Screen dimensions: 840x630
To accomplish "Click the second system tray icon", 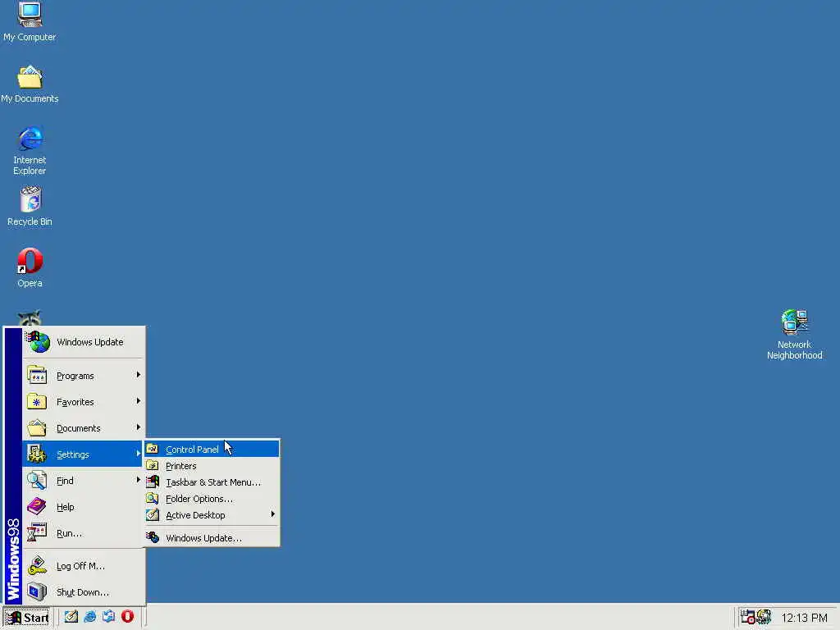I will pyautogui.click(x=764, y=617).
